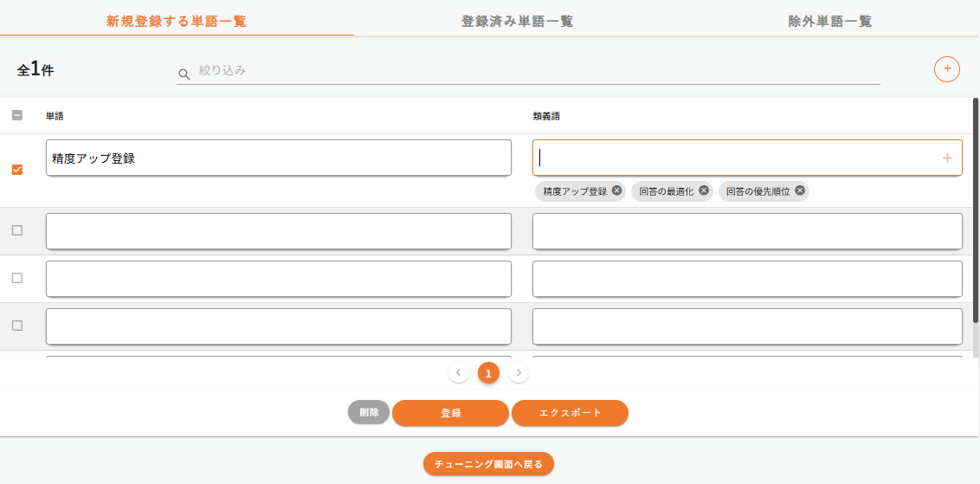Click the search magnifier icon
The width and height of the screenshot is (980, 484).
coord(184,74)
